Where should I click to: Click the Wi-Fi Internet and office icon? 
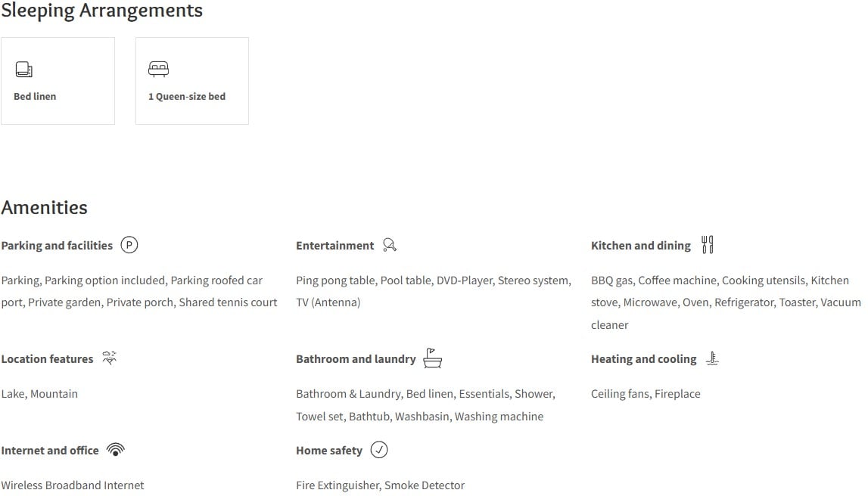tap(115, 450)
